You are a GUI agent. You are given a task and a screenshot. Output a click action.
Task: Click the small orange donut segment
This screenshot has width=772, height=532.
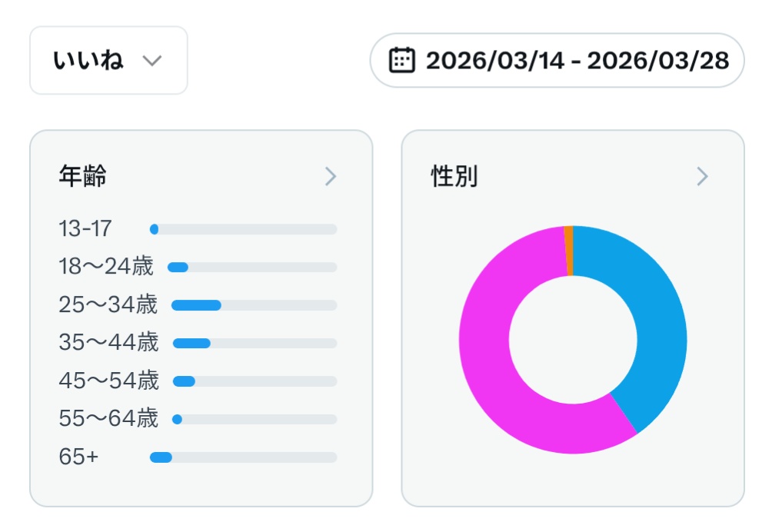569,251
